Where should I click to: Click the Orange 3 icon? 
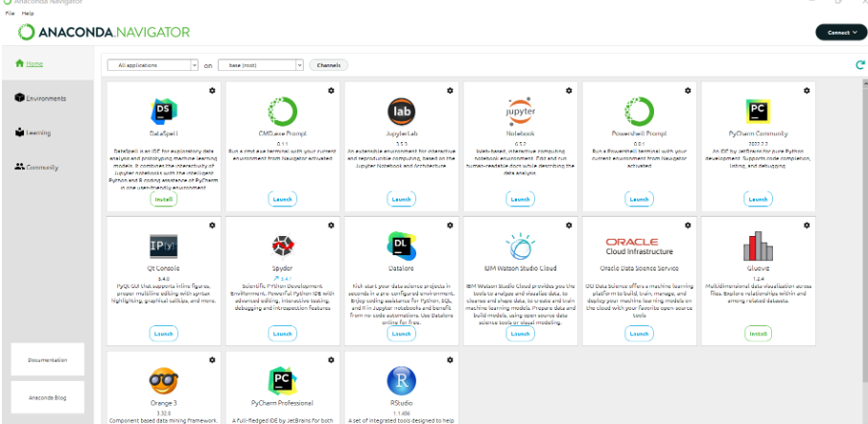click(x=164, y=381)
